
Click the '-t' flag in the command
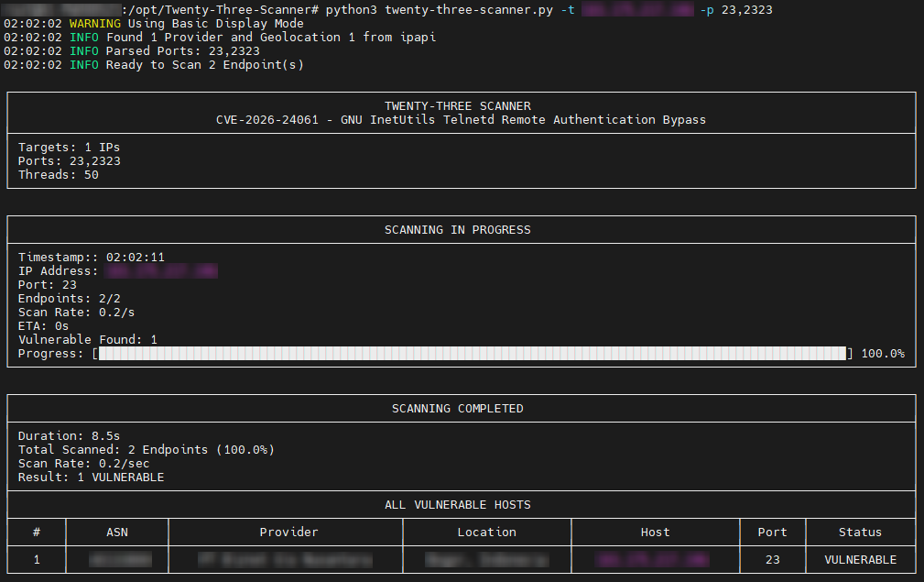coord(568,9)
